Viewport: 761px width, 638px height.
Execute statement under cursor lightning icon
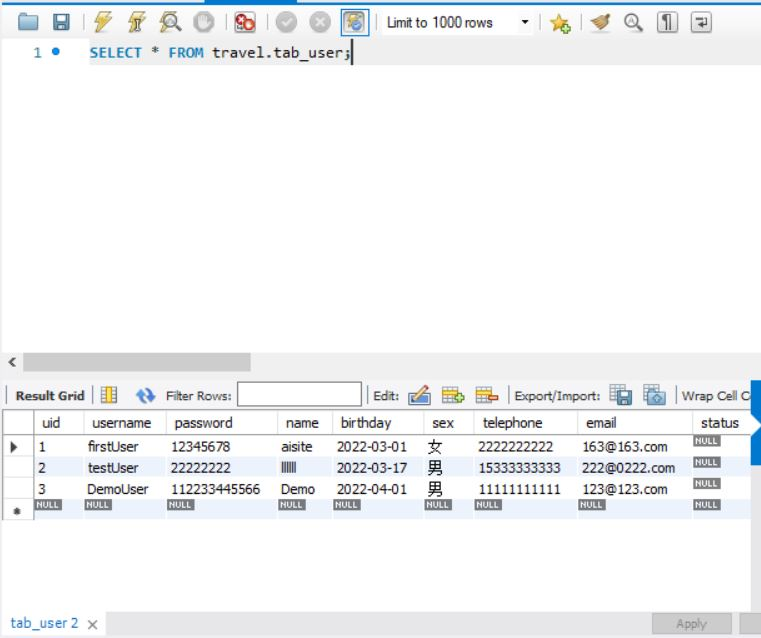pos(137,22)
